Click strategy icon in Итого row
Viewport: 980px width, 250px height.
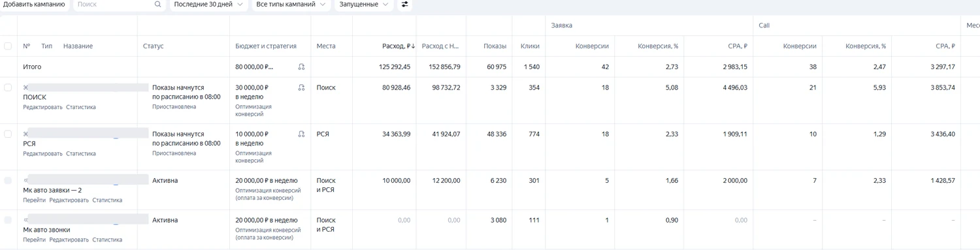point(301,67)
